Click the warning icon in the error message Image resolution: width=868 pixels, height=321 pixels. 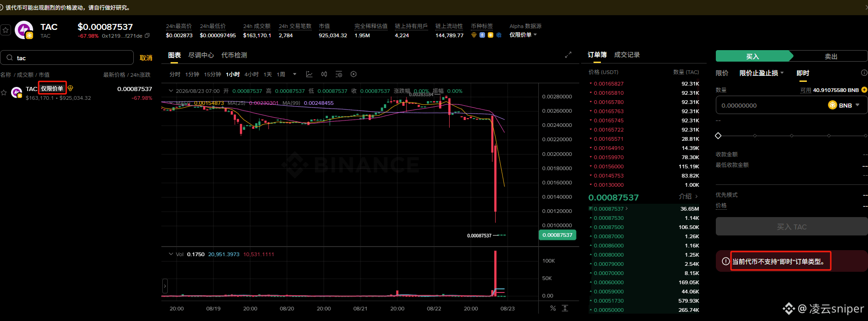point(725,261)
